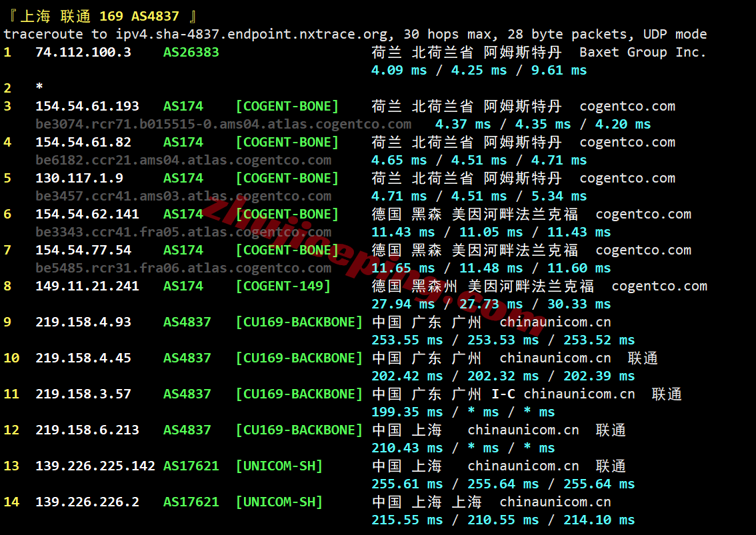The height and width of the screenshot is (535, 756).
Task: Click AS17621 on hop 14
Action: click(x=191, y=502)
